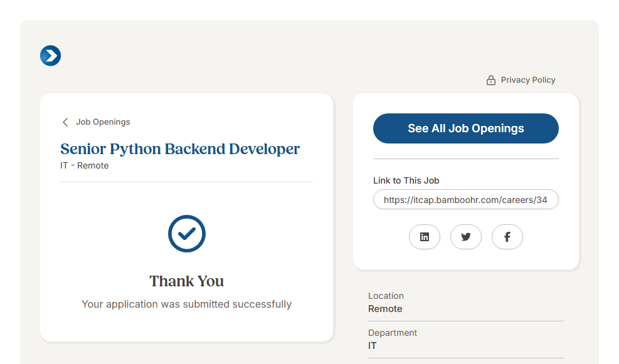
Task: Click the job URL input field
Action: click(465, 200)
